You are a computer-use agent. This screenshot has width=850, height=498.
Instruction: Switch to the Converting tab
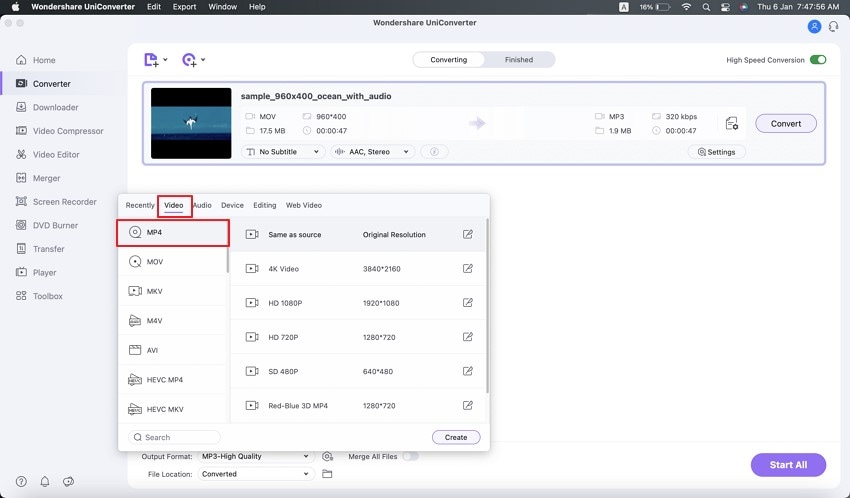point(448,60)
